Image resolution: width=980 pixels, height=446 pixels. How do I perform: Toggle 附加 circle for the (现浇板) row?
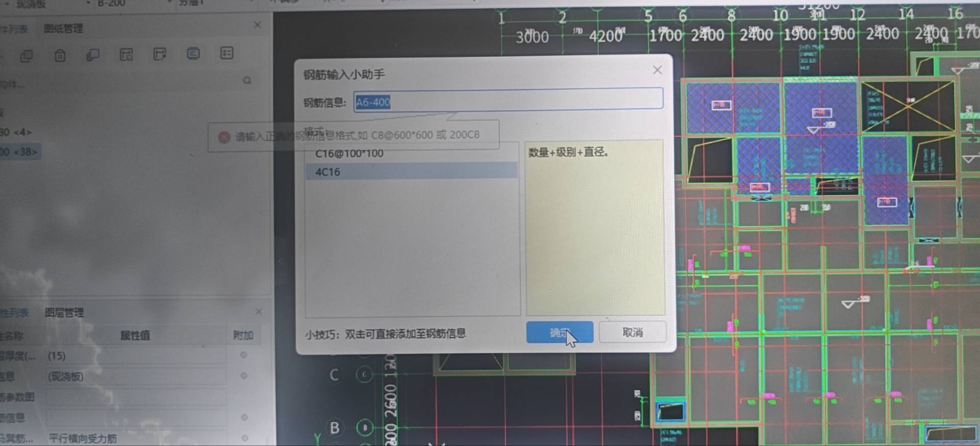[244, 375]
